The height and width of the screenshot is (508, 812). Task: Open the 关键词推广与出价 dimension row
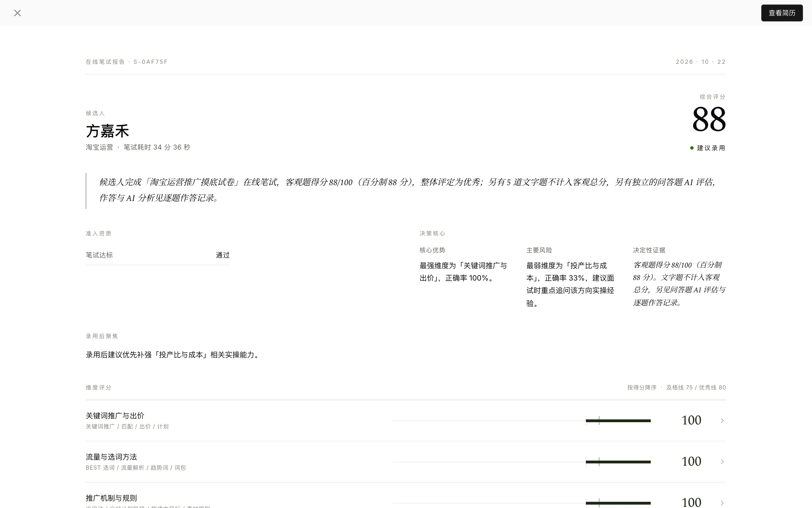406,421
